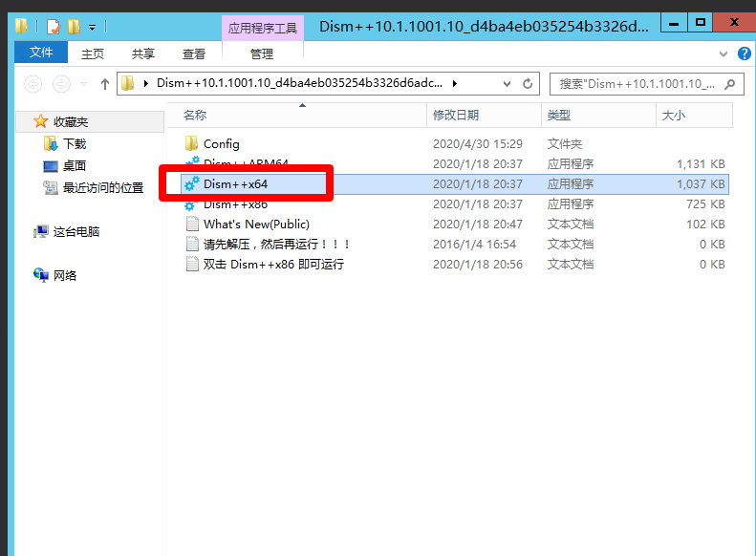
Task: Select the Dism++x86 file name
Action: tap(235, 204)
